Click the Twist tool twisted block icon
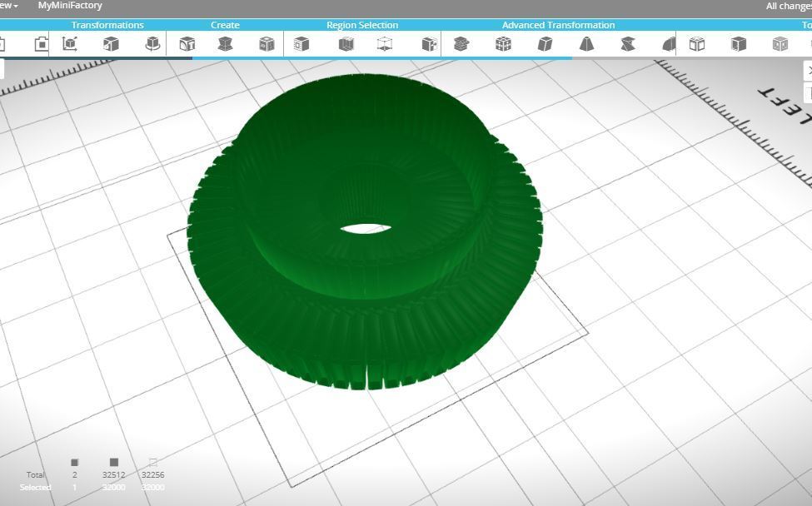 [x=628, y=44]
